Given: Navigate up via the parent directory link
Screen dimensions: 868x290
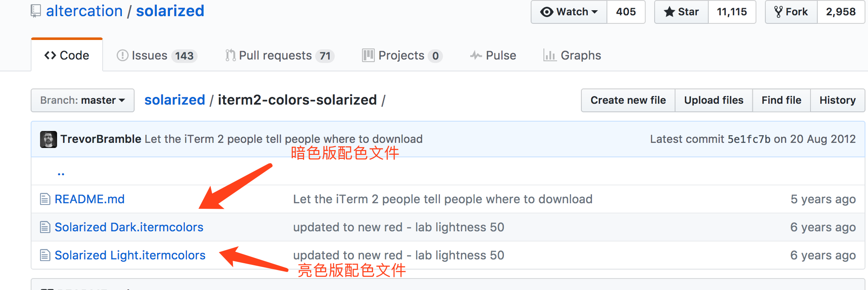Looking at the screenshot, I should pyautogui.click(x=61, y=173).
